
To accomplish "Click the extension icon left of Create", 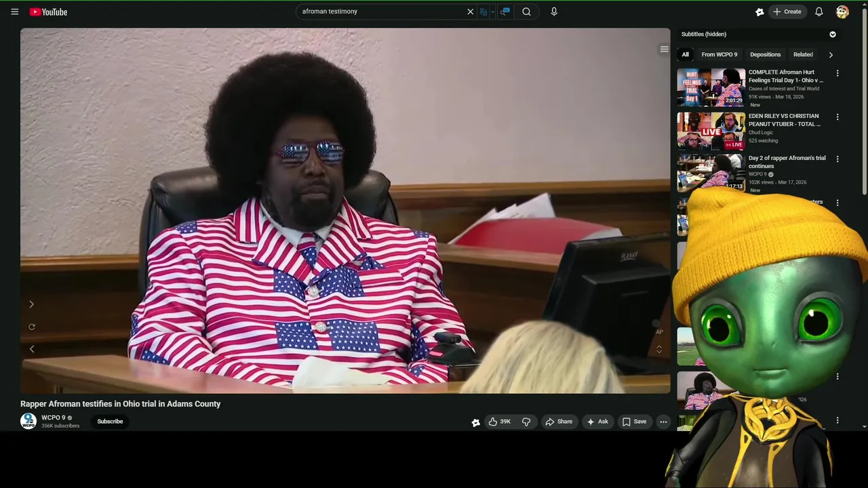I will tap(759, 12).
